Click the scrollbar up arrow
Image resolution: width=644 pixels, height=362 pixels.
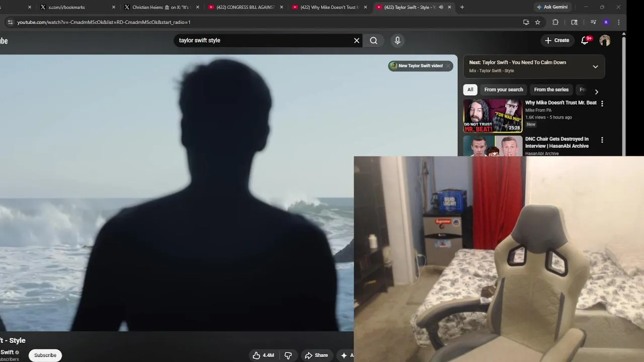[624, 34]
